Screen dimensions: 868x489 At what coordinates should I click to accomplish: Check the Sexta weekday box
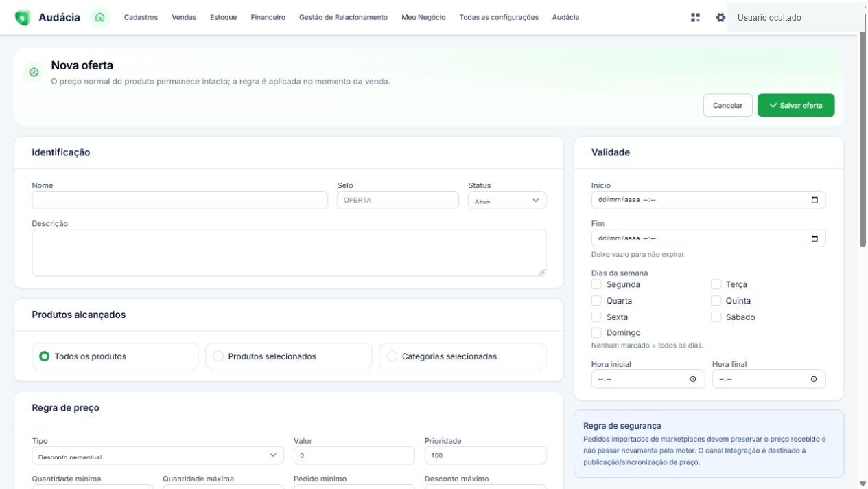coord(596,317)
